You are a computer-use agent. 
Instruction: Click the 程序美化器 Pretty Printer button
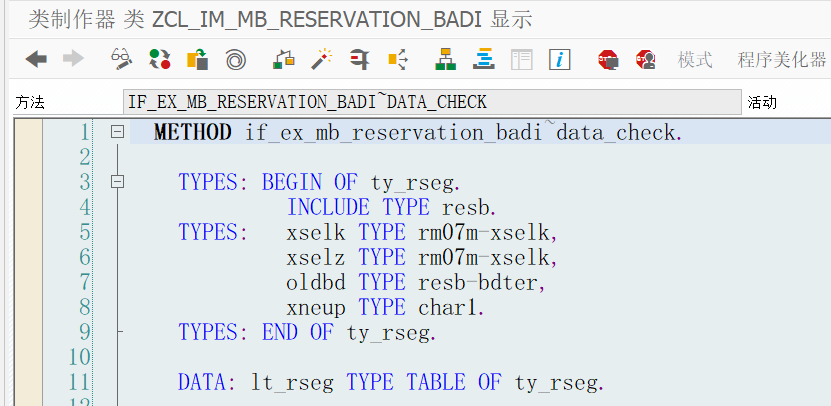[x=782, y=59]
